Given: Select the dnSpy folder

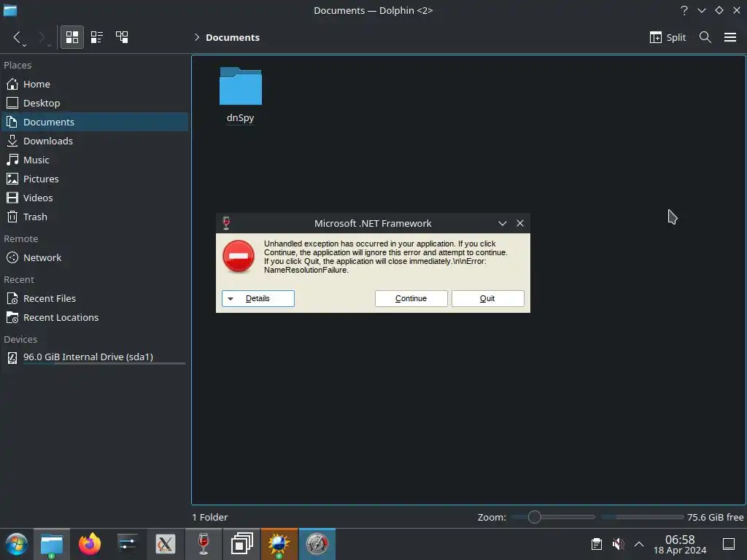Looking at the screenshot, I should pyautogui.click(x=240, y=96).
